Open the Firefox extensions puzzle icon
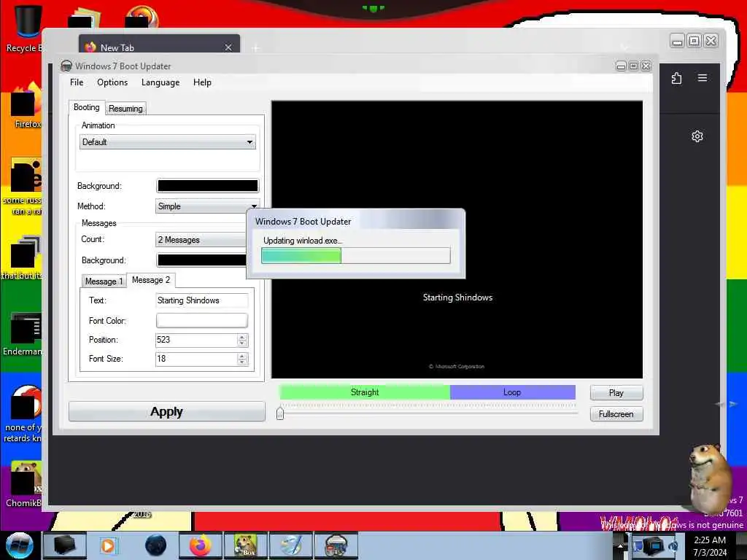This screenshot has width=747, height=560. pyautogui.click(x=676, y=78)
